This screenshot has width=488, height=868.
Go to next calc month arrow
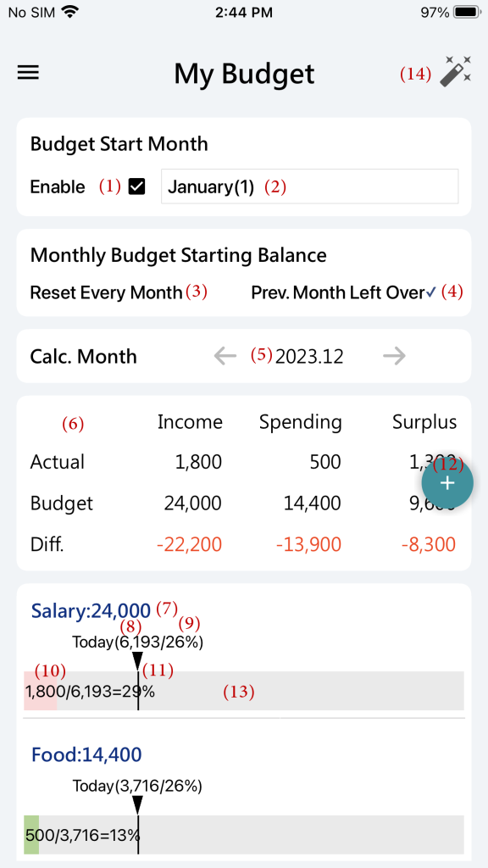pyautogui.click(x=394, y=356)
